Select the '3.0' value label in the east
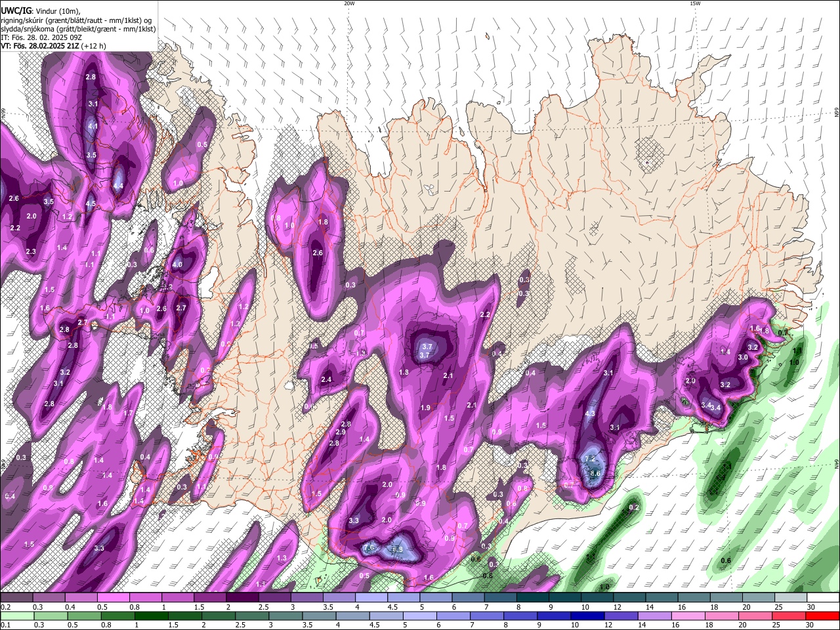Image resolution: width=840 pixels, height=630 pixels. 743,358
